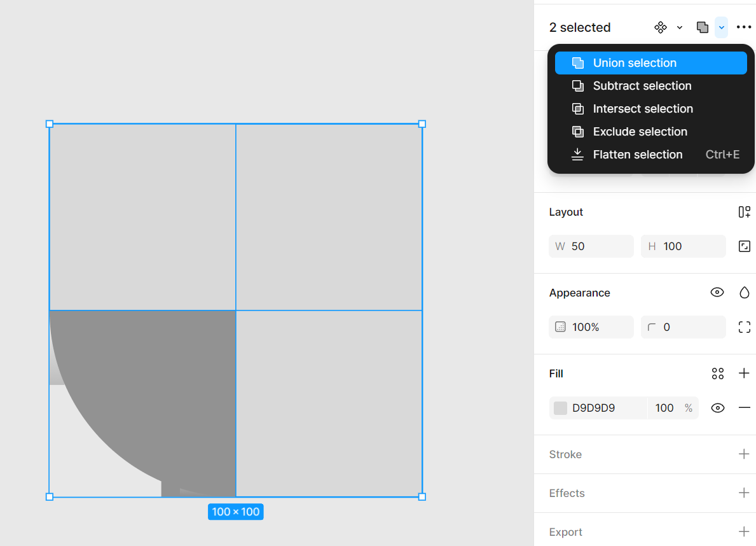
Task: Click the auto layout icon in Layout
Action: point(744,212)
